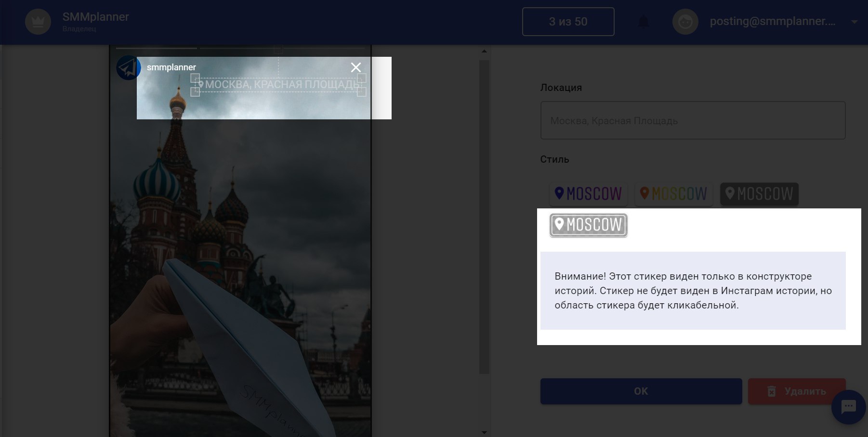Choose the transparent gray MOSCOW style
The width and height of the screenshot is (868, 437).
pyautogui.click(x=589, y=225)
